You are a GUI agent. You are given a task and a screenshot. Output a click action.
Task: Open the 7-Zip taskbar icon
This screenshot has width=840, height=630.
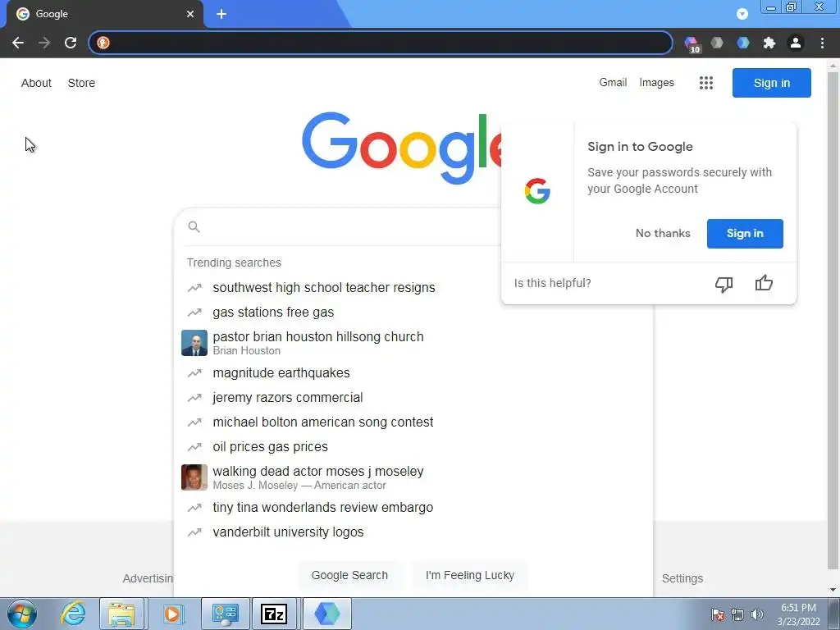point(274,614)
